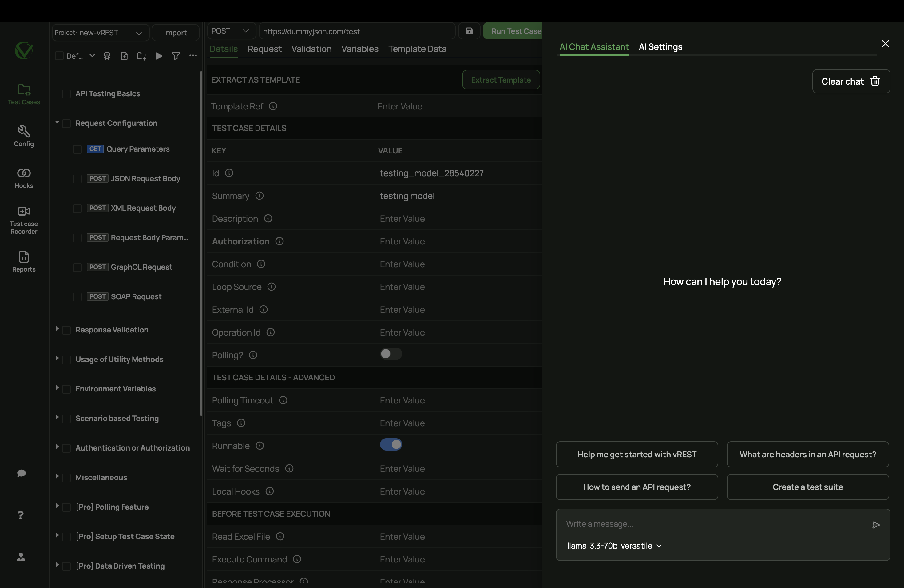Click Help me get started with vREST
Screen dimensions: 904x588
[x=636, y=454]
